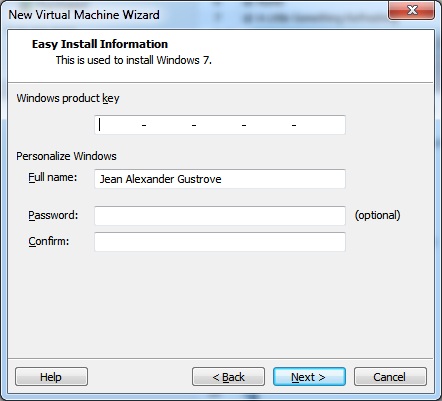
Task: Open the Help for this wizard
Action: [x=51, y=377]
